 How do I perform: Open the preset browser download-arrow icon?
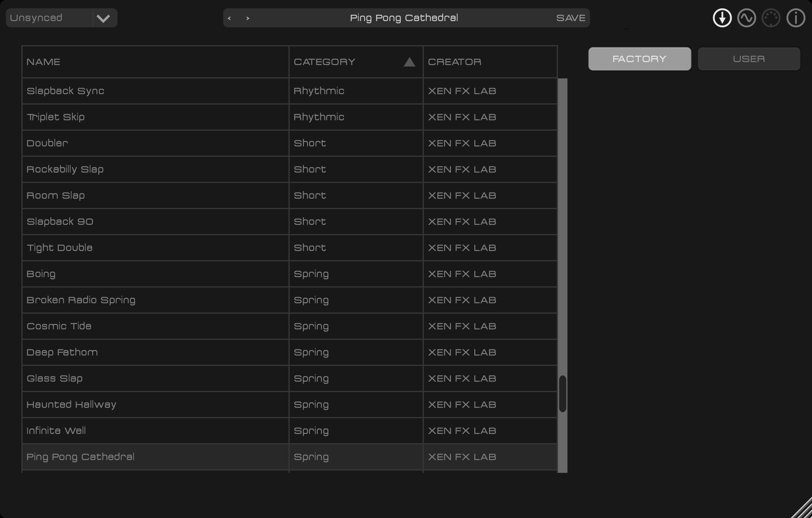722,18
